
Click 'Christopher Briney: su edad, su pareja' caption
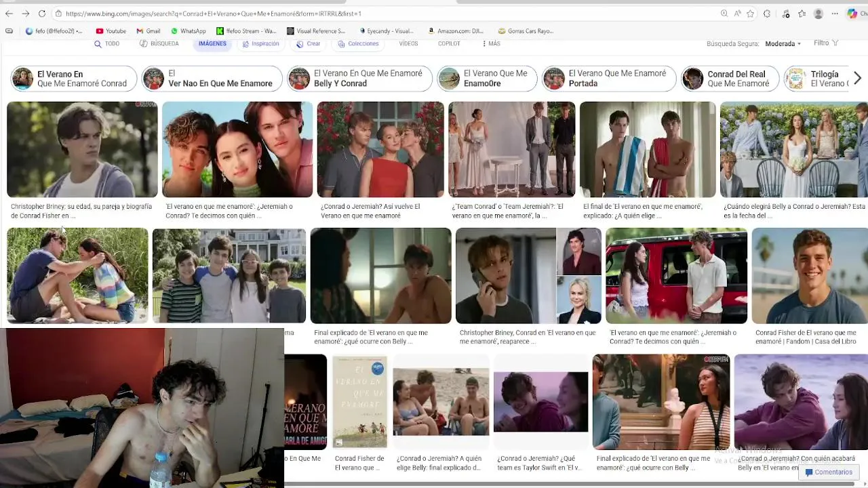tap(81, 211)
